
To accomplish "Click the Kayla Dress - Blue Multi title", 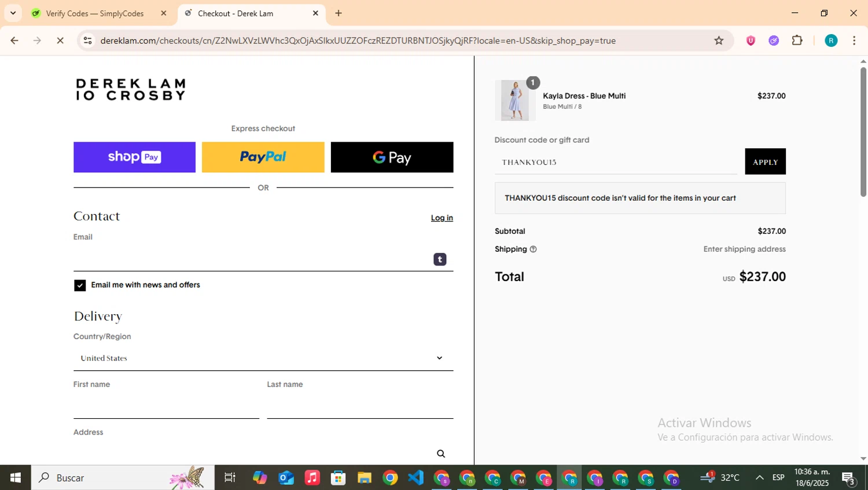I will point(584,96).
